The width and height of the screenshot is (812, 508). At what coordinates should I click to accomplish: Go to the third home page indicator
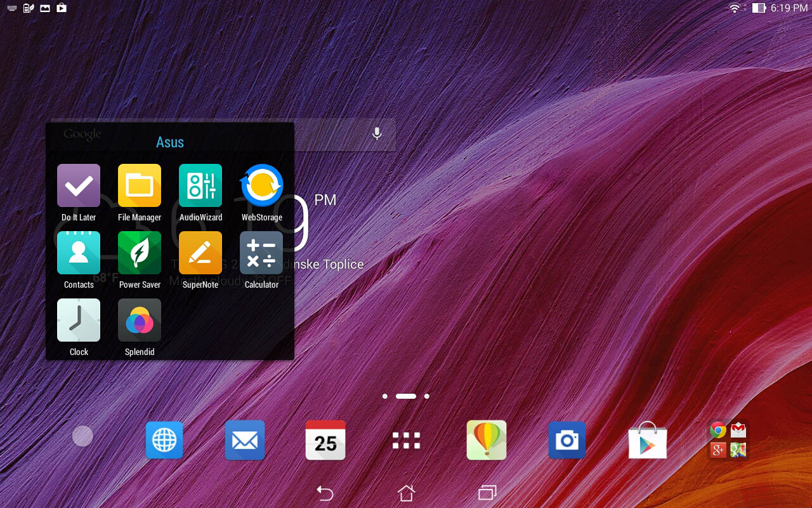(x=427, y=396)
